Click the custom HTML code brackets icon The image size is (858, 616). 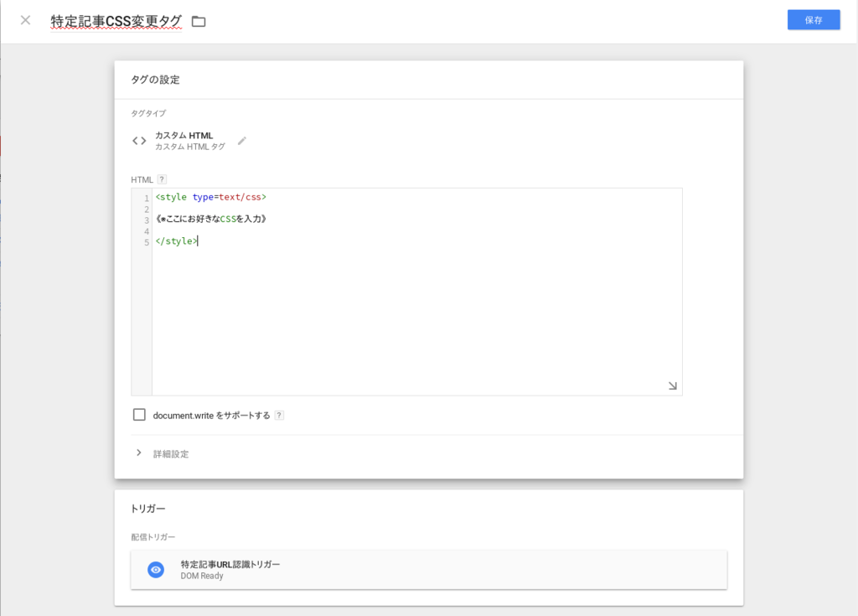point(139,141)
